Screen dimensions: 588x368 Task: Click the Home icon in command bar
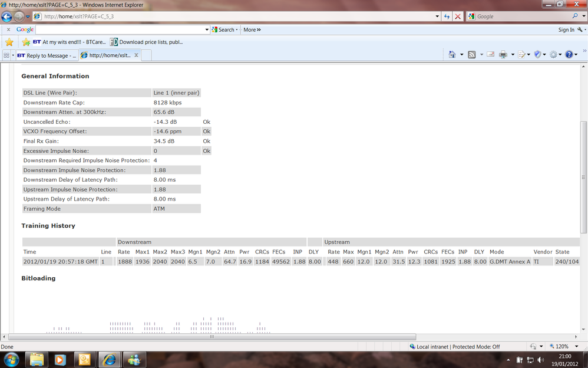(452, 55)
